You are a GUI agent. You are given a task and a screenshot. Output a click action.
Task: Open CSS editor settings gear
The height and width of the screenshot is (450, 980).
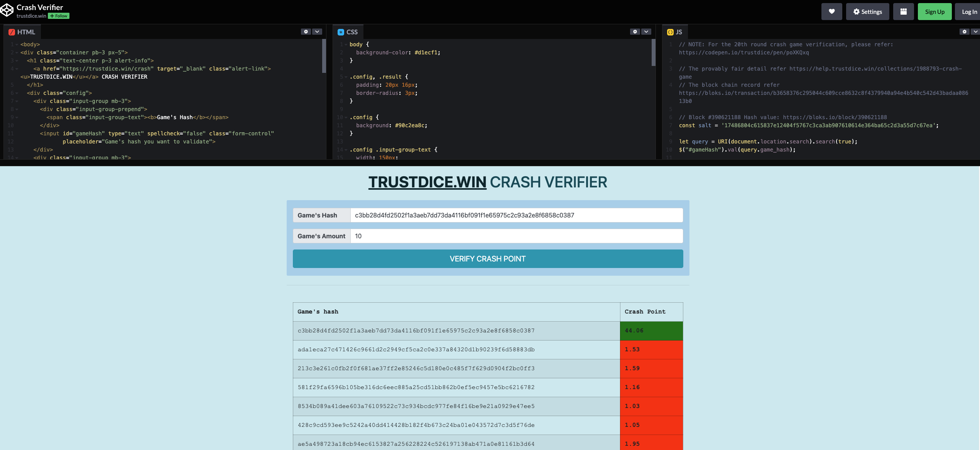(635, 32)
